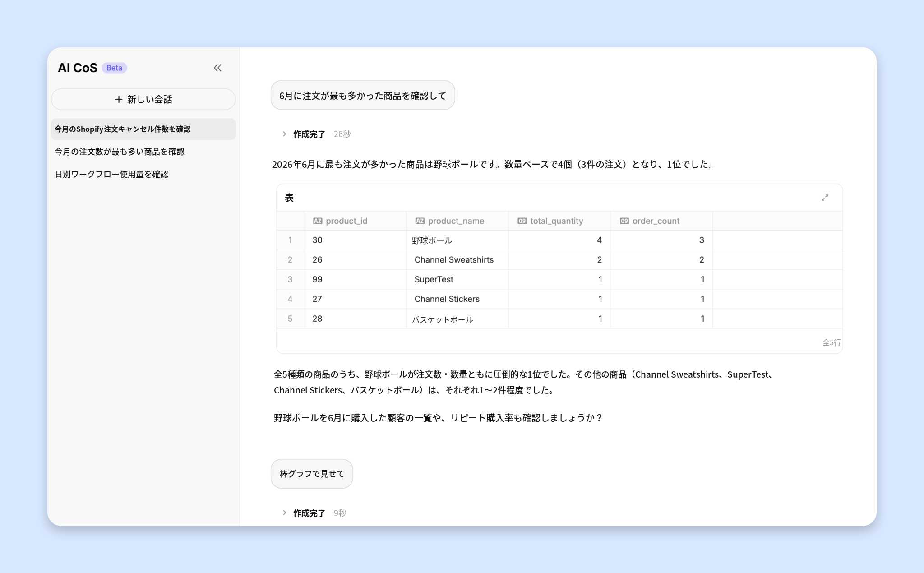Select cell 野球ボール in the table
The height and width of the screenshot is (573, 924).
457,240
